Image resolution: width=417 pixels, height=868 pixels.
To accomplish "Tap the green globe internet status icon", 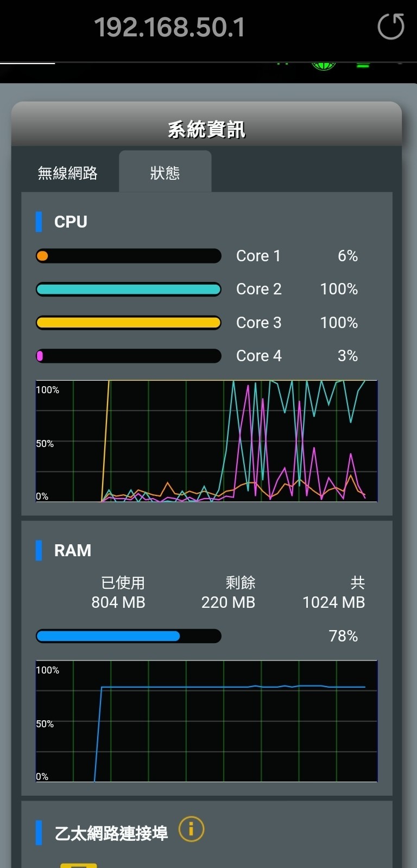I will coord(324,66).
